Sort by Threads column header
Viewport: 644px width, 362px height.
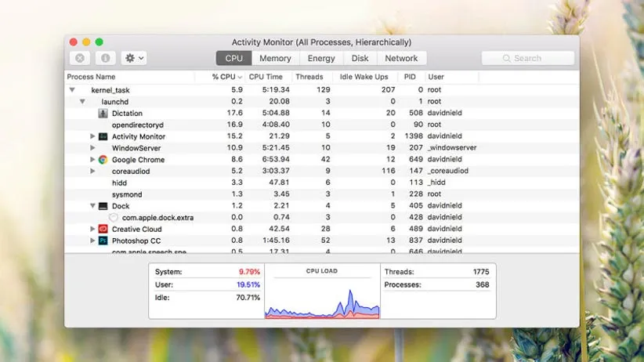click(x=312, y=77)
